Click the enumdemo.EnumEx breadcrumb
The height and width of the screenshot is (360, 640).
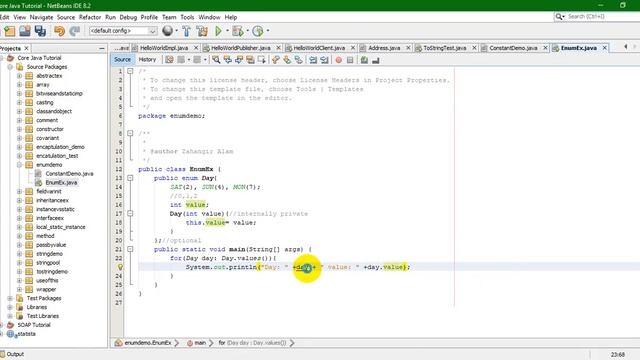[x=148, y=343]
